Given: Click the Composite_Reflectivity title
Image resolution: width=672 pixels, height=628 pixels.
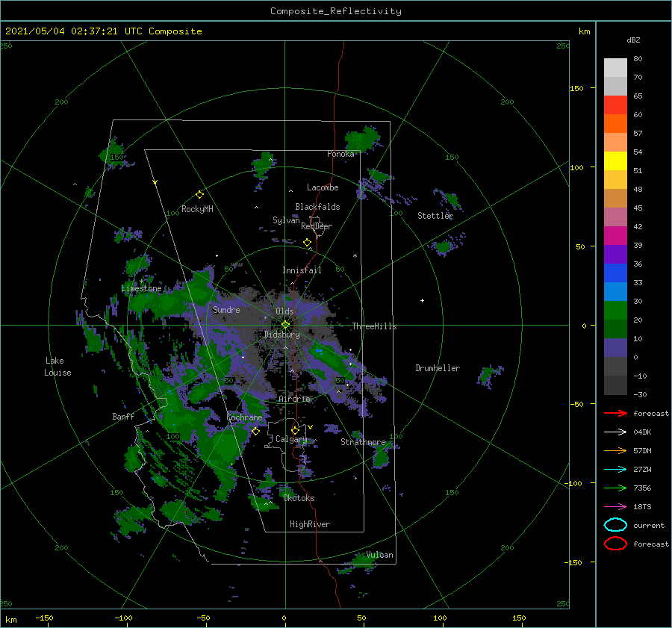Looking at the screenshot, I should click(335, 11).
